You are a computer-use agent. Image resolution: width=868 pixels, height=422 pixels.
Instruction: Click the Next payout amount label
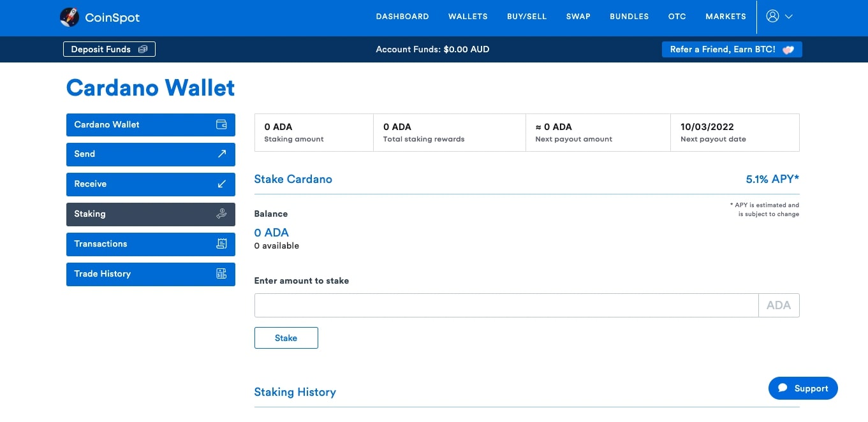click(574, 139)
